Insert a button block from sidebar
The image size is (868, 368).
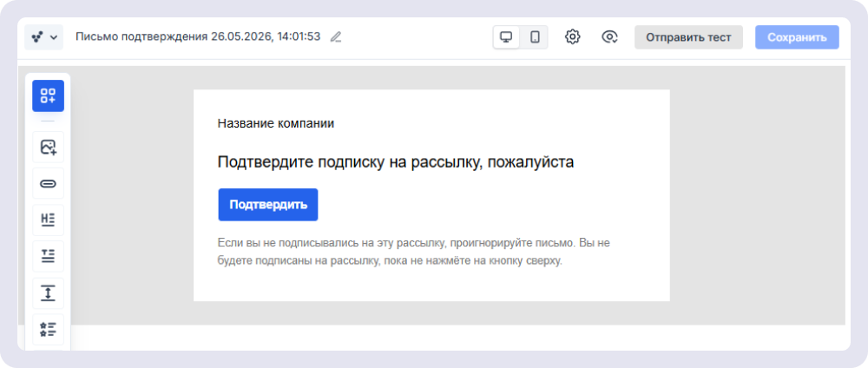point(48,184)
